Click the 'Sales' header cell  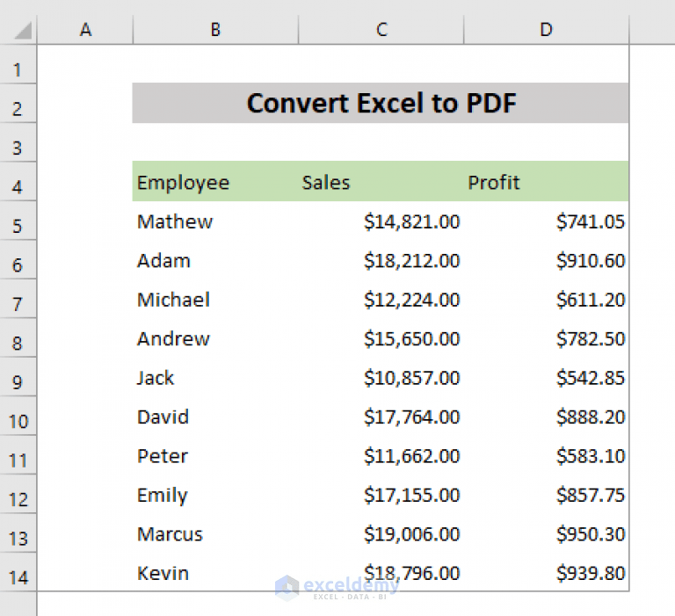pos(381,181)
